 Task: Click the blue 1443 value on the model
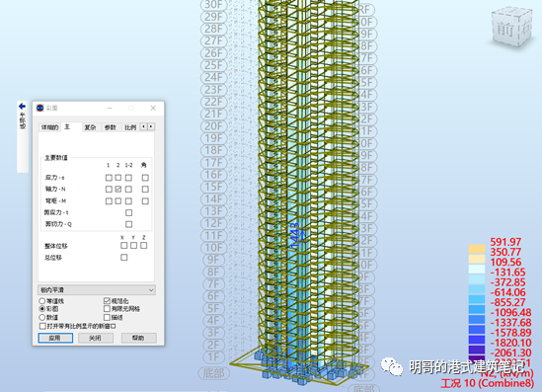(x=295, y=236)
